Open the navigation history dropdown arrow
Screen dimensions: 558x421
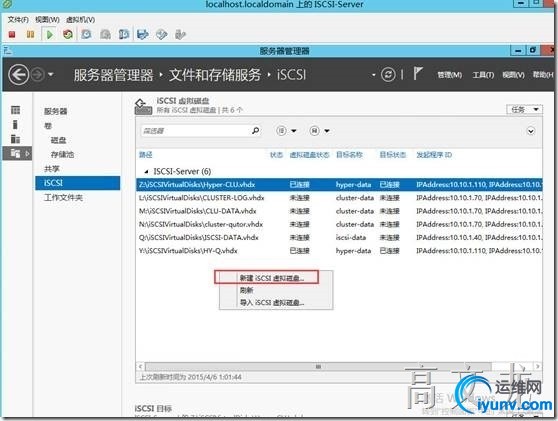51,75
